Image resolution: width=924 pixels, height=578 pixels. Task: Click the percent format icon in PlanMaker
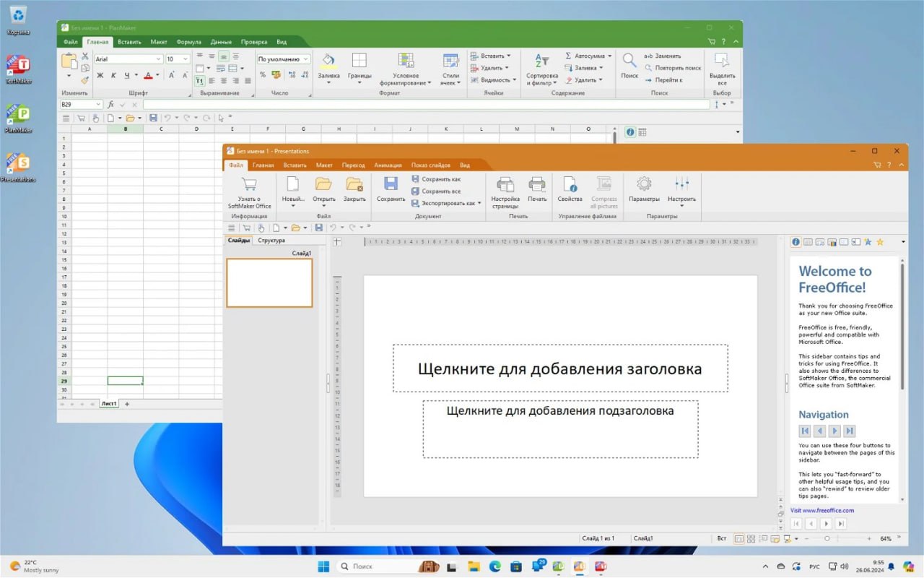263,74
